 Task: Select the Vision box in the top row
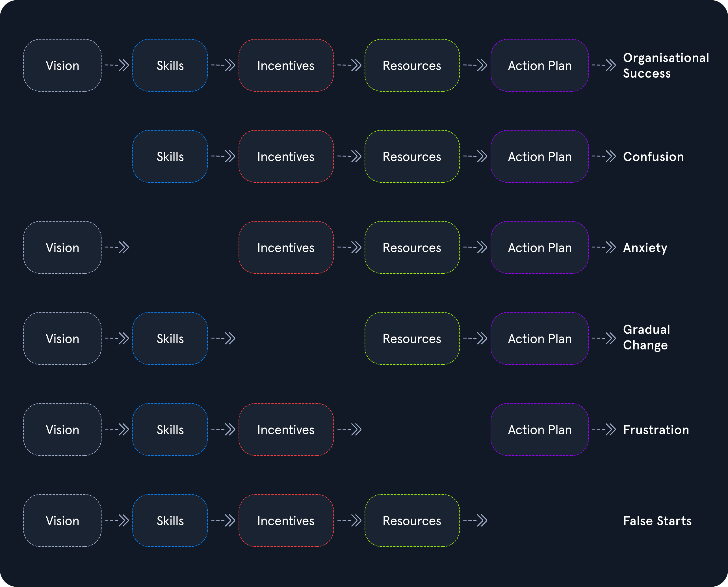coord(62,65)
